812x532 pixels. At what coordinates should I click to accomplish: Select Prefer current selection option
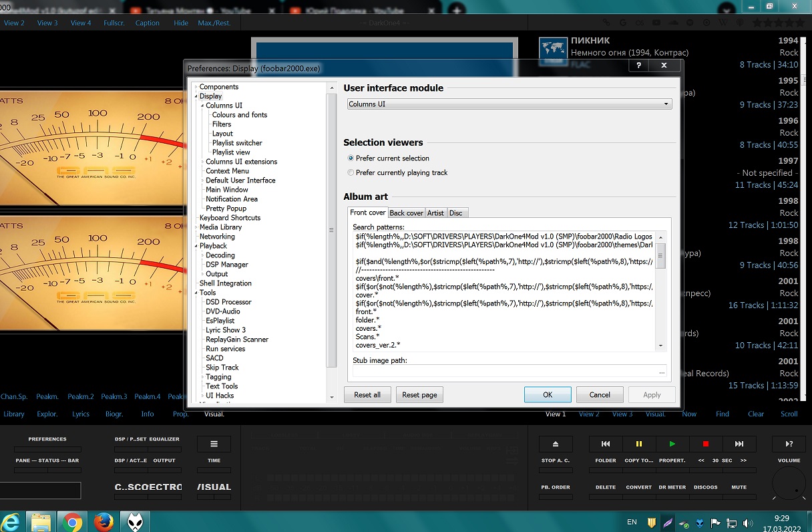point(351,158)
